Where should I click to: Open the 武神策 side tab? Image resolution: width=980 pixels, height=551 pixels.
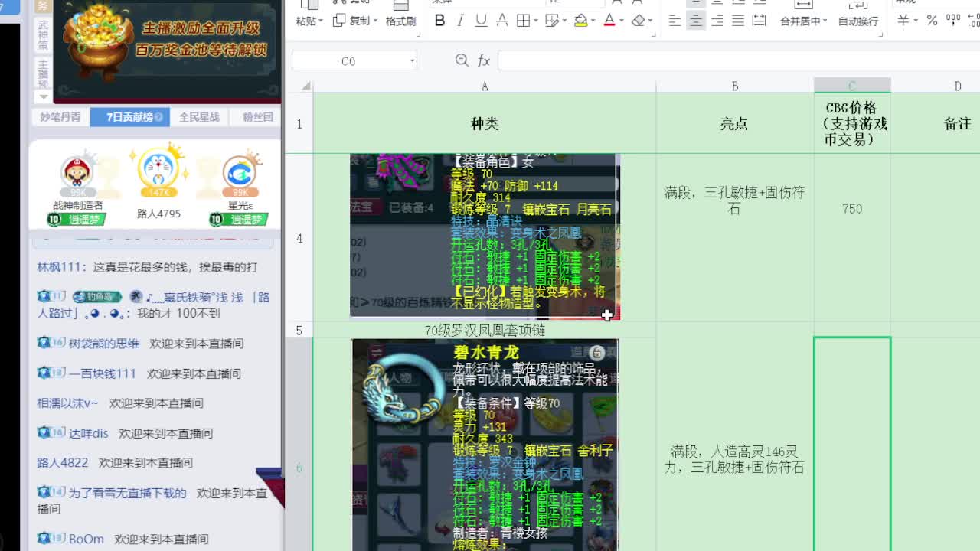44,35
